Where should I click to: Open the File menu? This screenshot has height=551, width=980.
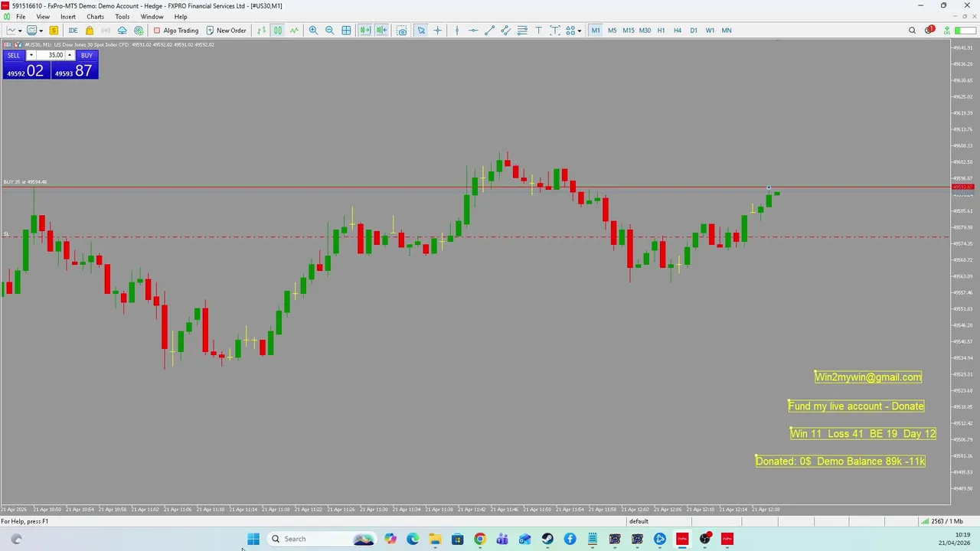tap(21, 17)
